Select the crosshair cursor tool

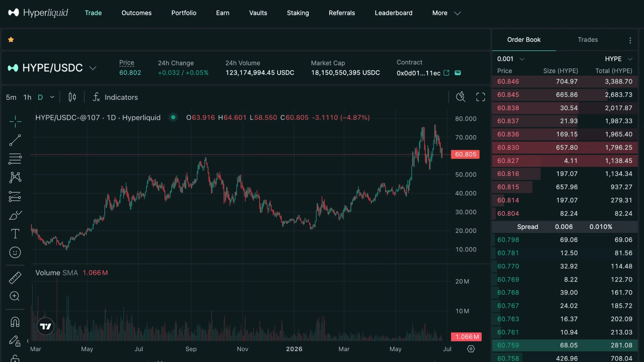(15, 121)
